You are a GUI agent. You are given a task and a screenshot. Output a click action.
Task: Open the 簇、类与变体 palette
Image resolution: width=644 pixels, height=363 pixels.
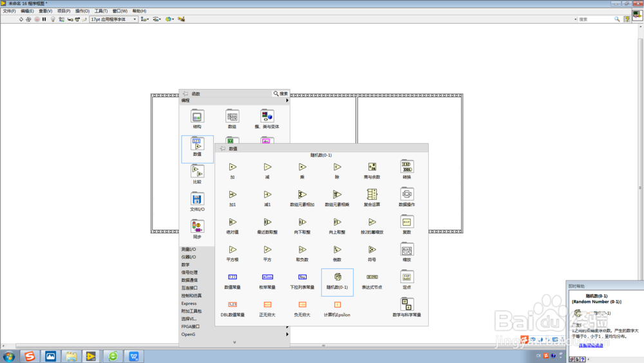(267, 116)
